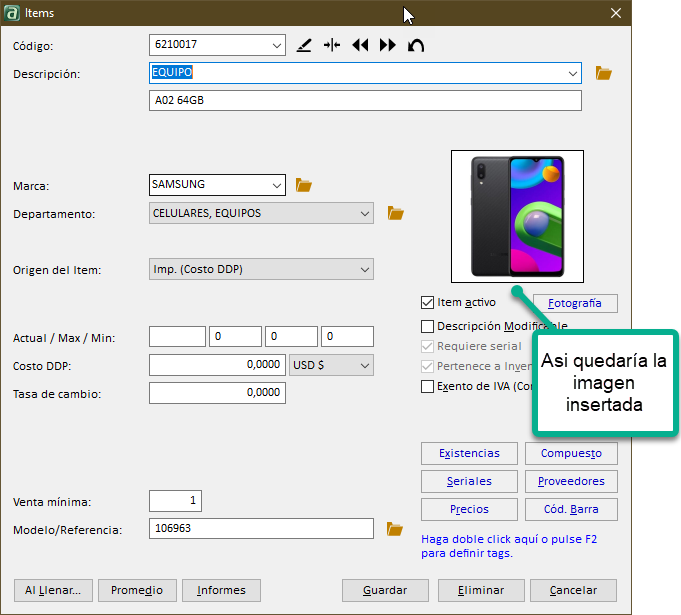Open folder icon next to Modelo/Referencia
This screenshot has width=681, height=615.
coord(395,529)
